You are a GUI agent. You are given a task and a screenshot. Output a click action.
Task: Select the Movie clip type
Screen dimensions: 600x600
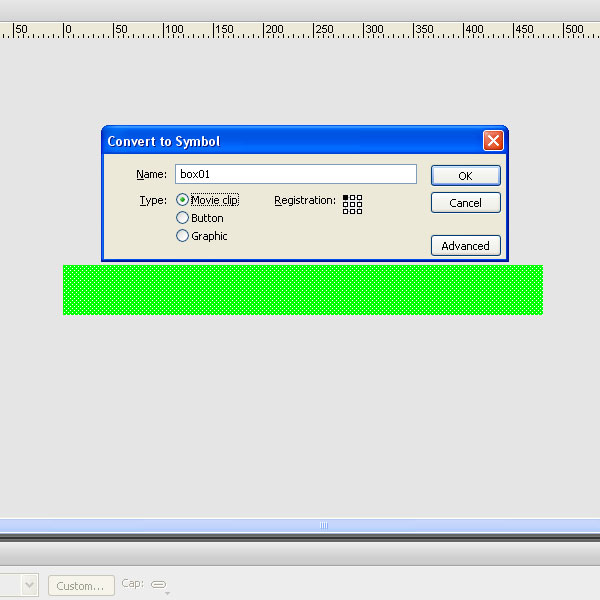click(183, 200)
